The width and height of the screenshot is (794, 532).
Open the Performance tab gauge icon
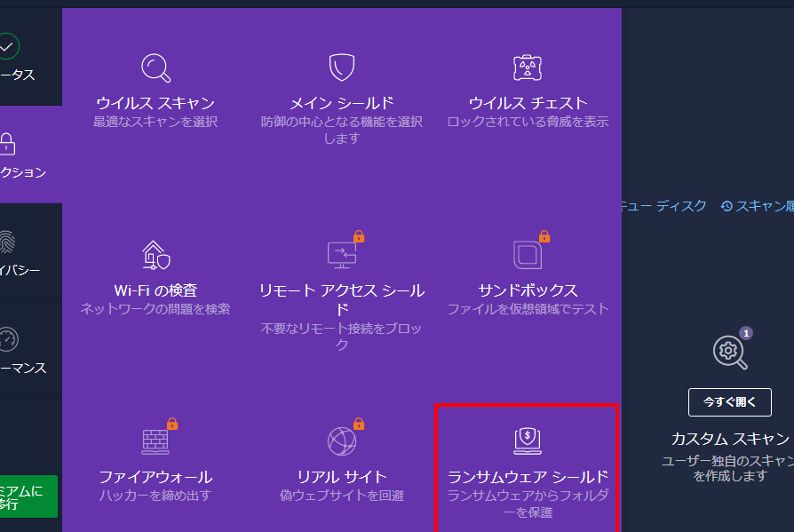click(7, 339)
